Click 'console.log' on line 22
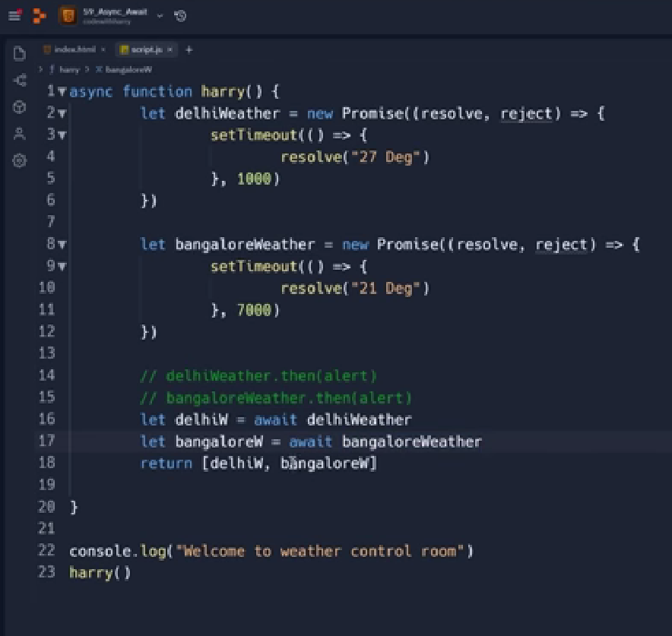 click(118, 552)
